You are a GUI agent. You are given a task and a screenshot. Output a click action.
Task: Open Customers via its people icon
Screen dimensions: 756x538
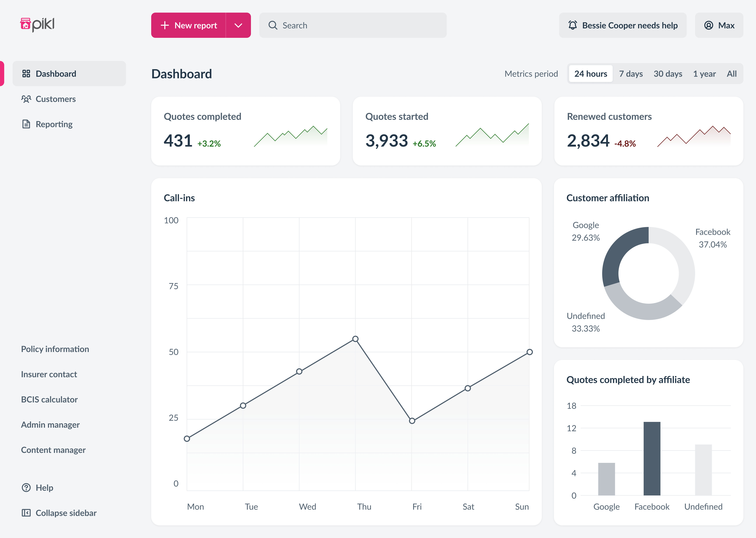(x=26, y=99)
